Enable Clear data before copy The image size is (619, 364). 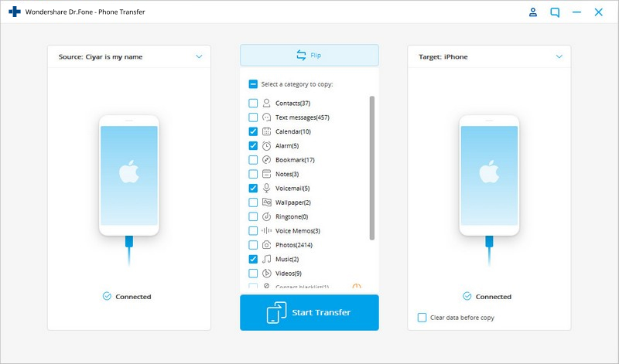tap(422, 318)
